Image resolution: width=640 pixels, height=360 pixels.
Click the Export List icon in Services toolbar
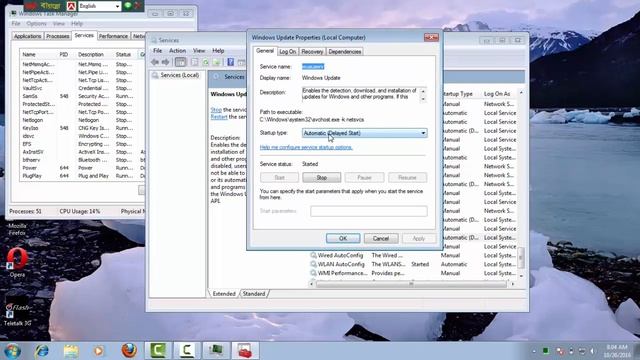point(217,62)
